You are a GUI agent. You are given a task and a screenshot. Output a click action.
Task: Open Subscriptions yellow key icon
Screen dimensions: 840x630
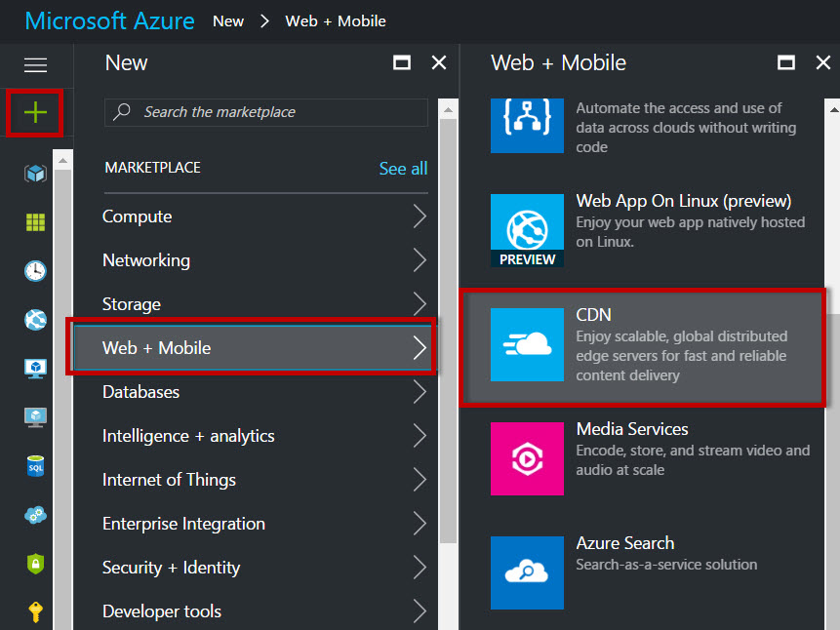[35, 611]
